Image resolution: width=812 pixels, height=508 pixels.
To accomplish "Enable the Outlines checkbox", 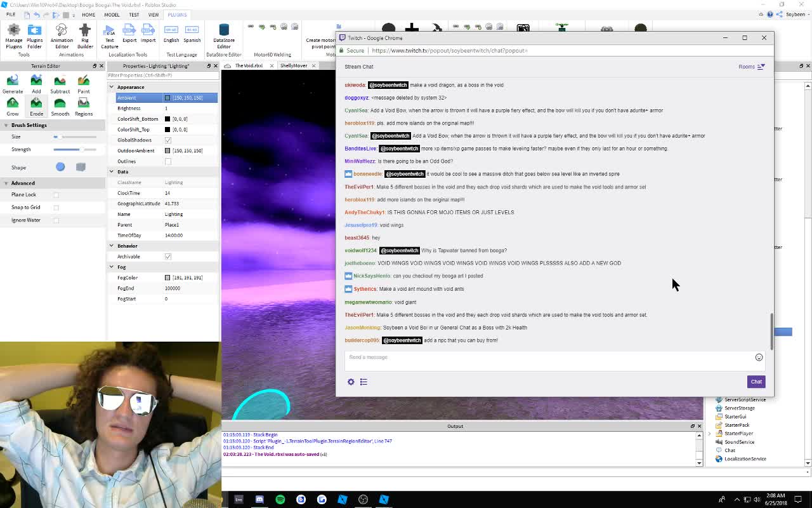I will click(x=167, y=161).
